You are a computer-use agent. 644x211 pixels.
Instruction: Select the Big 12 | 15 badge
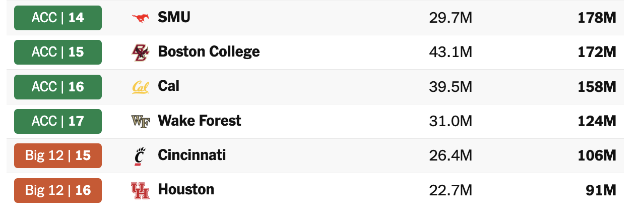pos(58,155)
